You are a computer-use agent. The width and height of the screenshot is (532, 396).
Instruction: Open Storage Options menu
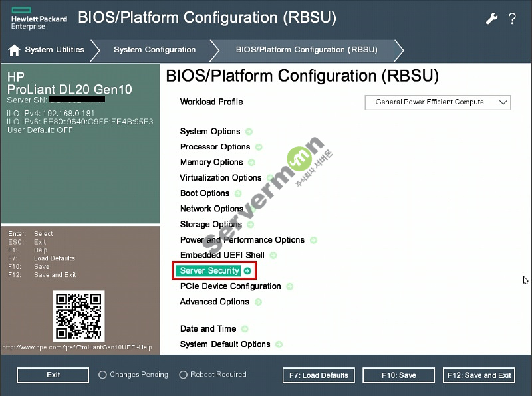[x=211, y=225]
